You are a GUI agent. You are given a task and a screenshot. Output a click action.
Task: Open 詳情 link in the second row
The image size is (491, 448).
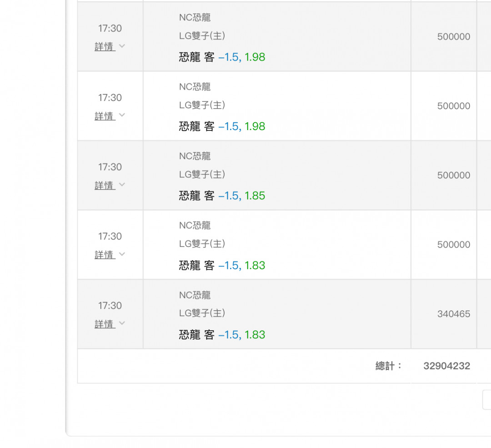coord(105,116)
